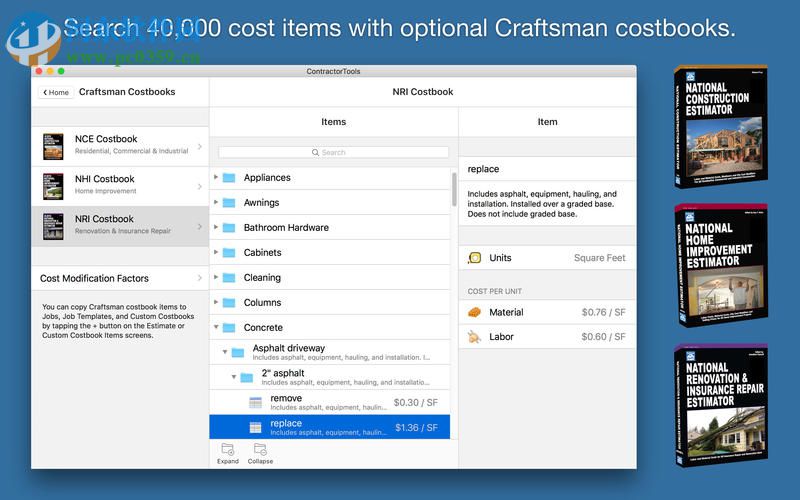The image size is (800, 500).
Task: Open Cost Modification Factors
Action: coord(120,278)
